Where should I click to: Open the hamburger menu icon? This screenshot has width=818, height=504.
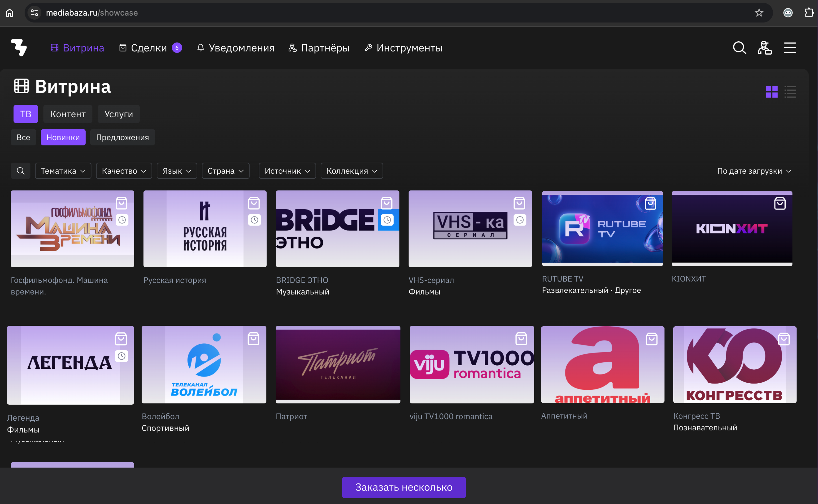click(790, 48)
